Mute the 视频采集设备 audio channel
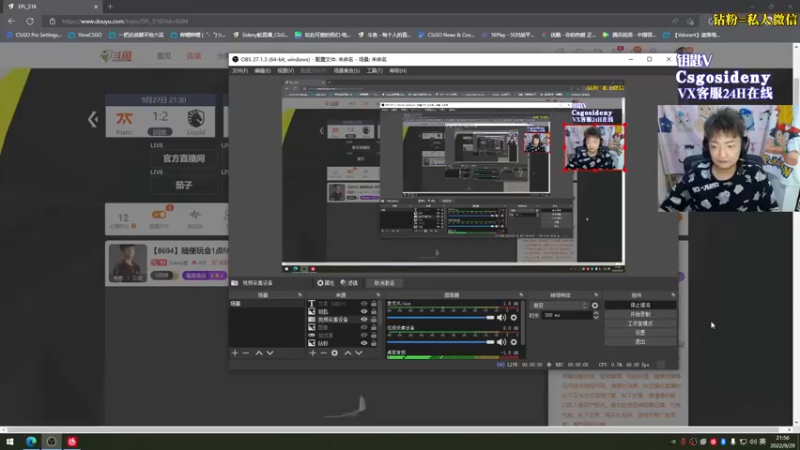This screenshot has height=450, width=800. (x=502, y=342)
